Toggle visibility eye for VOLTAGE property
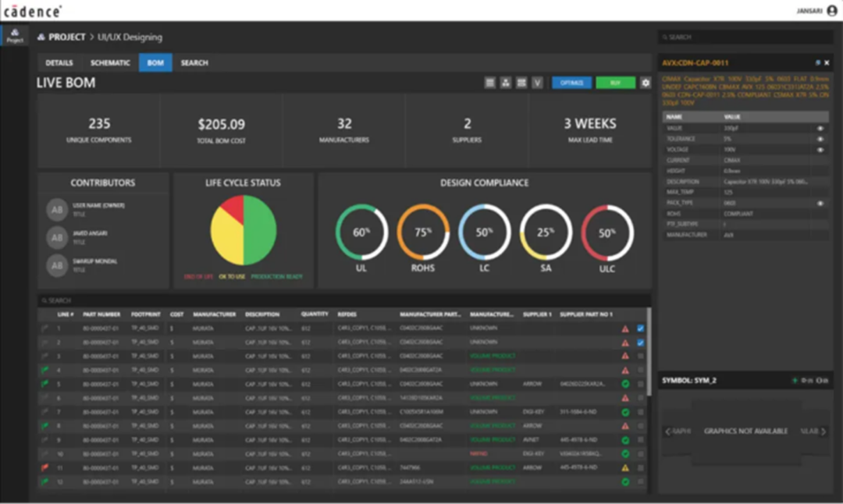The height and width of the screenshot is (504, 843). pos(820,149)
